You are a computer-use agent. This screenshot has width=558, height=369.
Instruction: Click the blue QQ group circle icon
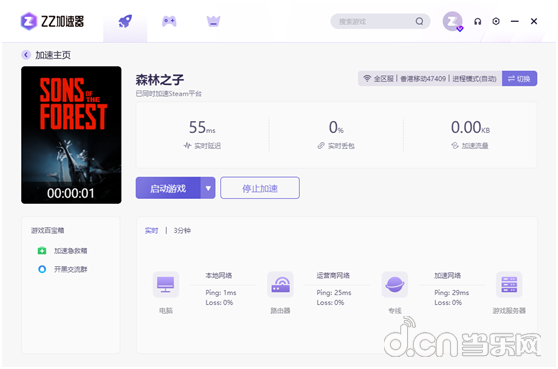tap(42, 269)
